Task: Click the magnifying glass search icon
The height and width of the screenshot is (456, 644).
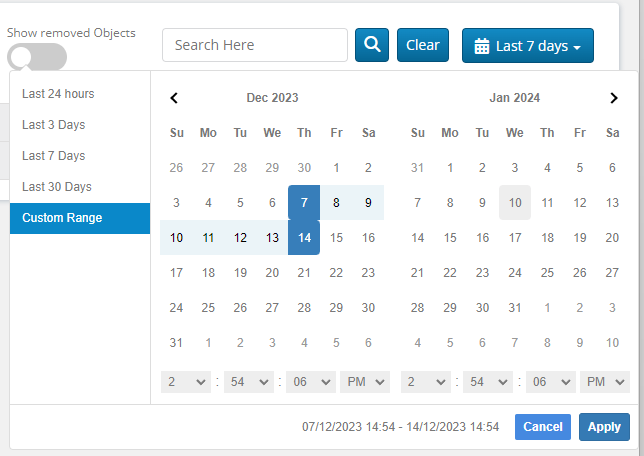Action: click(x=371, y=45)
